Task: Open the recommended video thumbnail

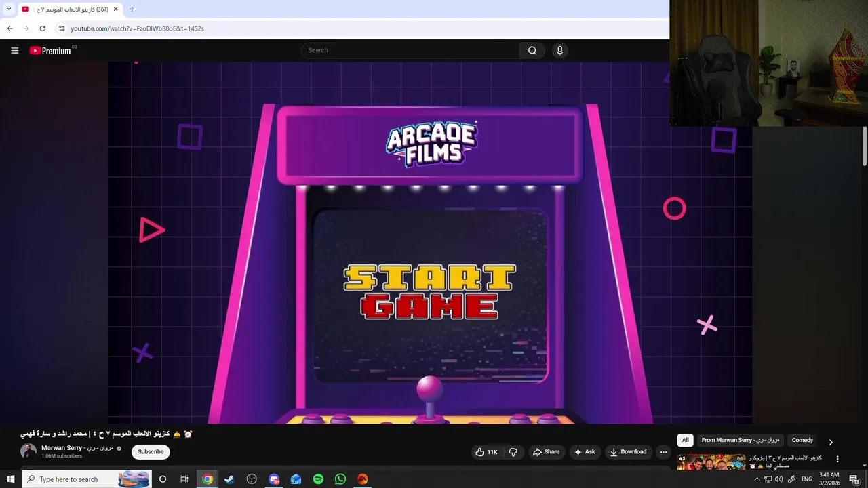Action: coord(711,462)
